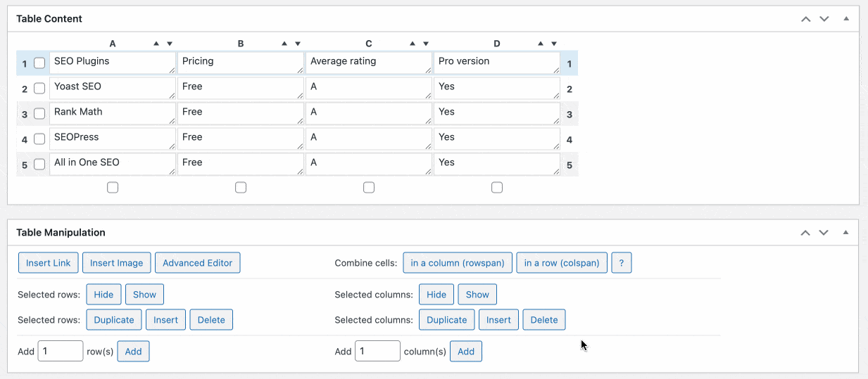Combine cells in a column (rowspan)
The image size is (868, 379).
(458, 263)
